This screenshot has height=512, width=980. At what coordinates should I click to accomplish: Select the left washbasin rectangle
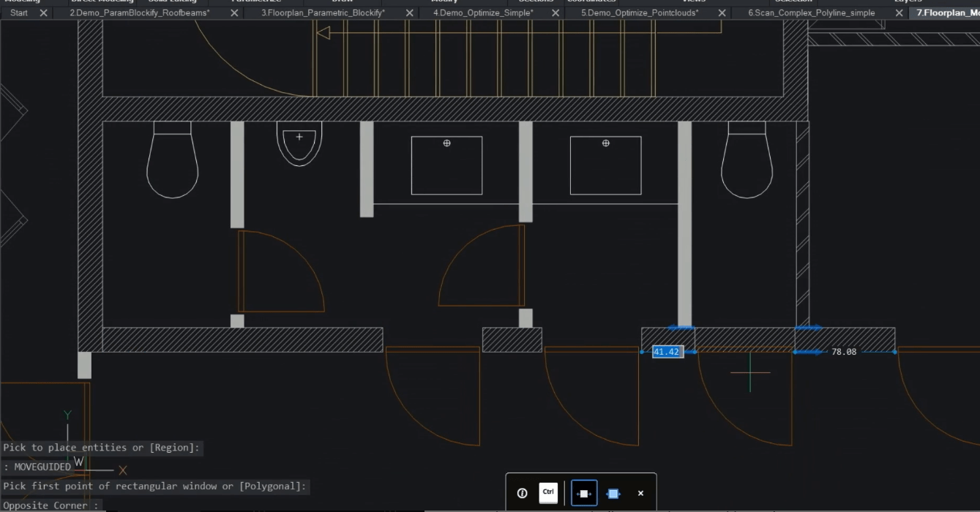point(446,165)
